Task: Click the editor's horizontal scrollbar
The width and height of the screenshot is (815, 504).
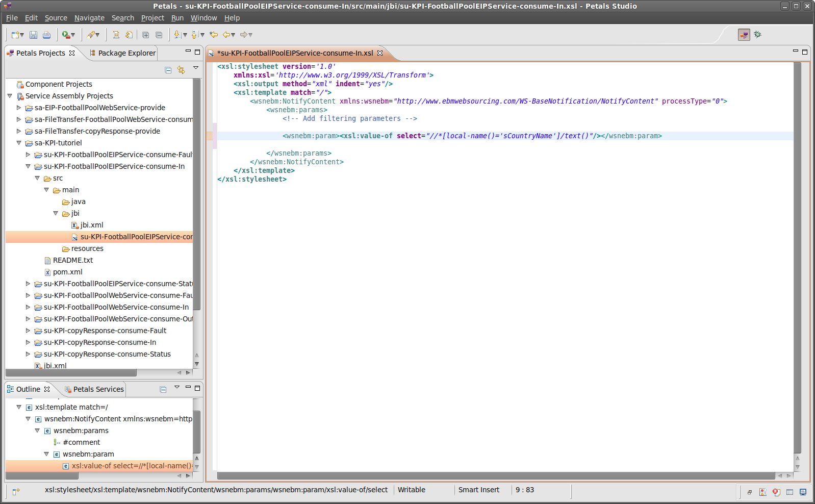Action: [495, 475]
